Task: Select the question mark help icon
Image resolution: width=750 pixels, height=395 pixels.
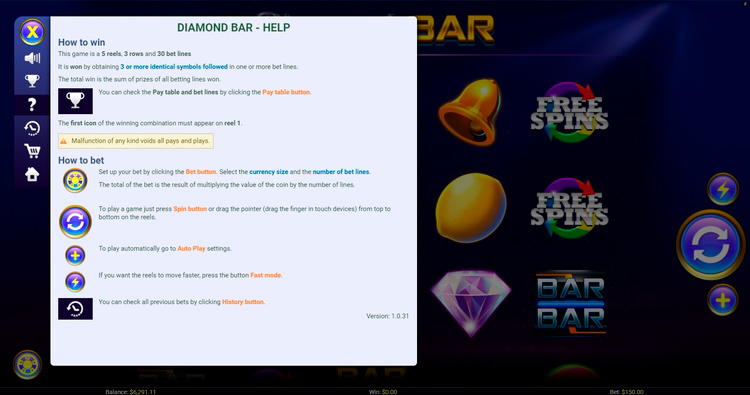Action: coord(32,104)
